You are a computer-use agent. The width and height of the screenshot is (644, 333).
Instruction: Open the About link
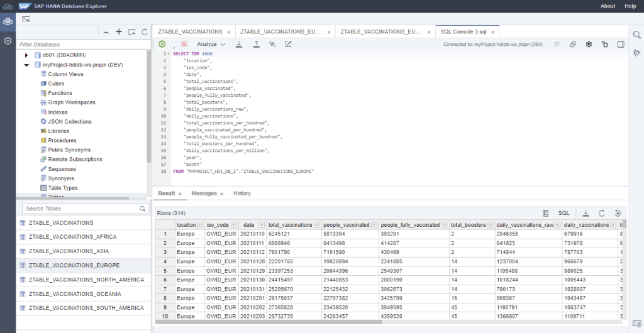608,6
